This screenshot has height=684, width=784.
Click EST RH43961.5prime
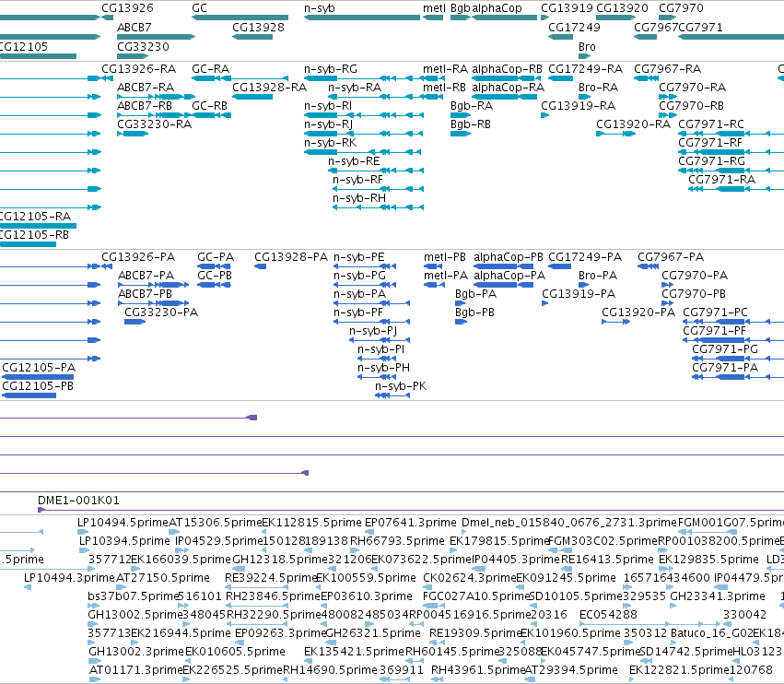click(x=478, y=670)
